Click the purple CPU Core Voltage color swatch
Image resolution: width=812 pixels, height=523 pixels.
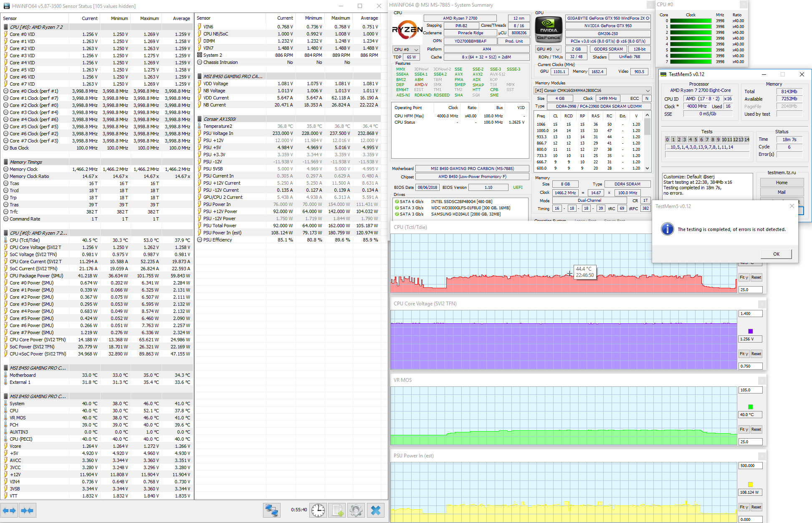[x=750, y=331]
